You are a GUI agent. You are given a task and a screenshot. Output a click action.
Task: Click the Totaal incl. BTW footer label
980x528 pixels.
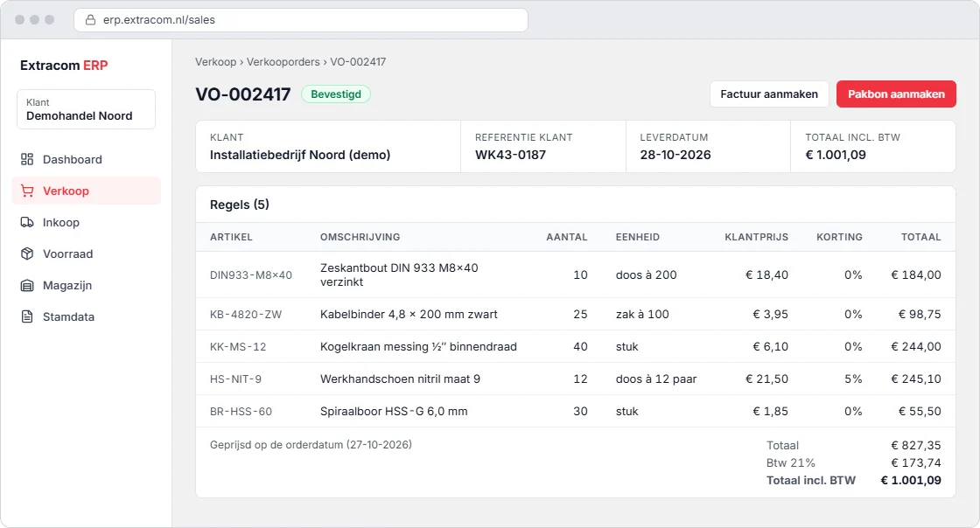point(810,481)
